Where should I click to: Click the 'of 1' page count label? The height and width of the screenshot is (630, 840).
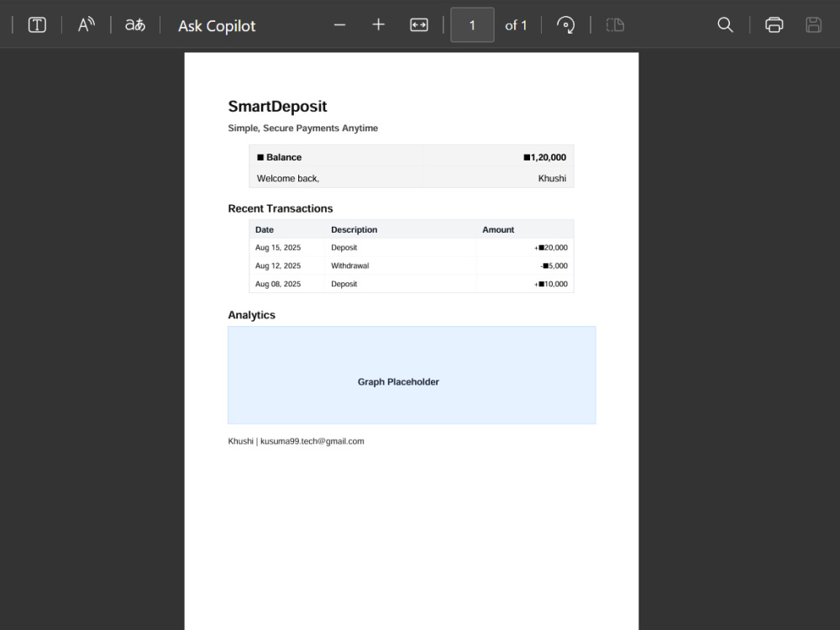point(516,25)
